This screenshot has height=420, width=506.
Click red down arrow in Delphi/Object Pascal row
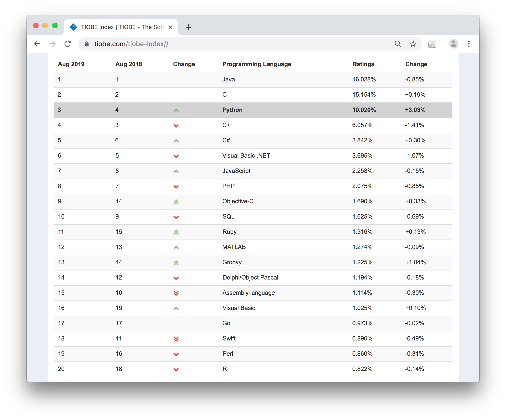(x=176, y=278)
